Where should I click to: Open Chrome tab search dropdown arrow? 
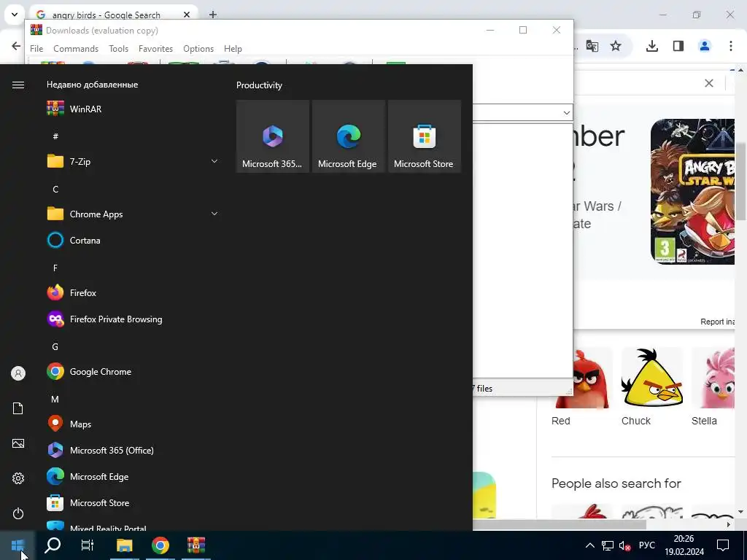[x=15, y=15]
